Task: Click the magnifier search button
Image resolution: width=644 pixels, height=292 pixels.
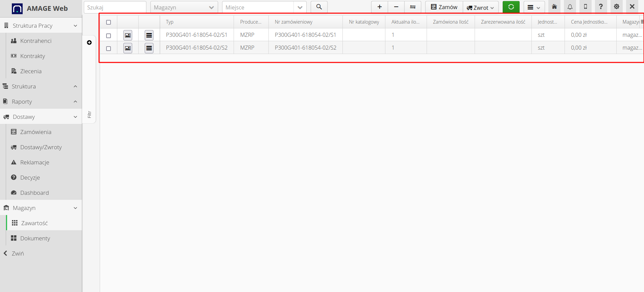Action: point(319,7)
